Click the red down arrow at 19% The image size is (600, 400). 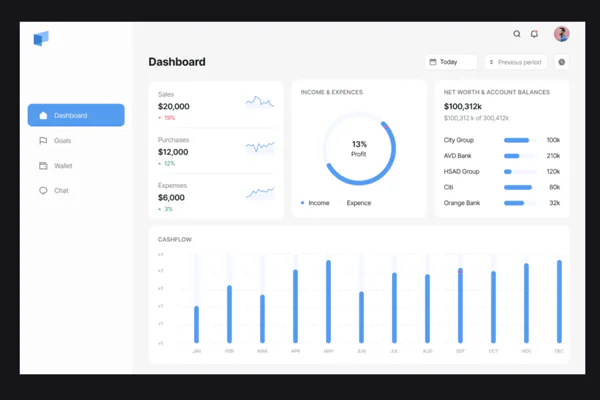tap(160, 118)
